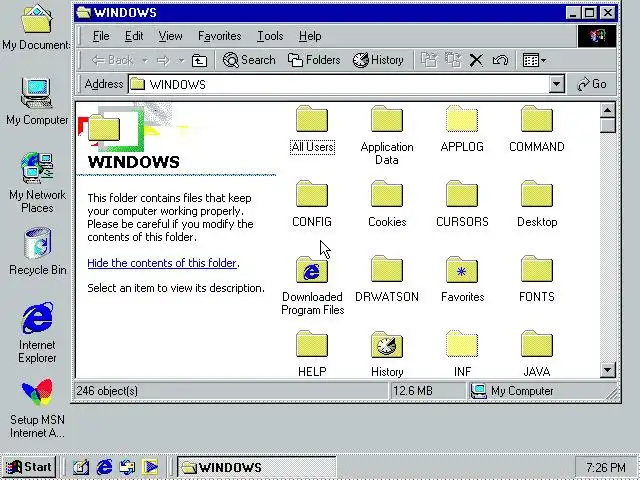Click the WINDOWS taskbar button
Screen dimensions: 640x480
(256, 467)
